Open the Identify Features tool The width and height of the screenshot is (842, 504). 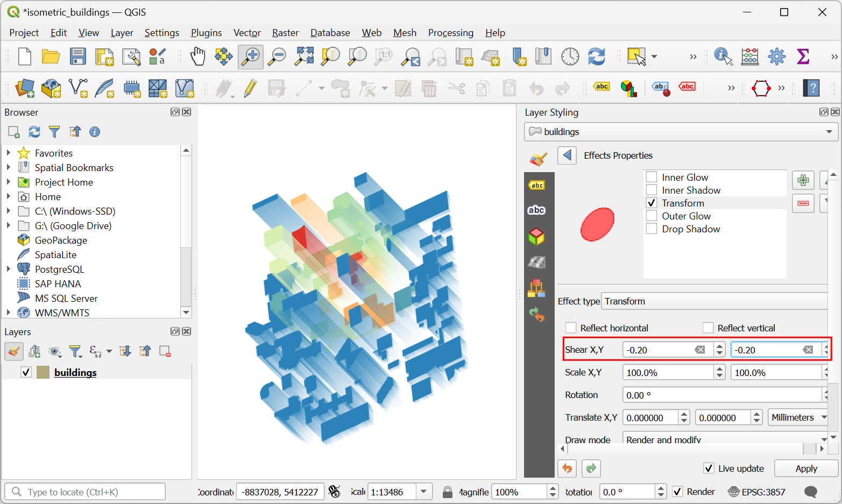(723, 56)
